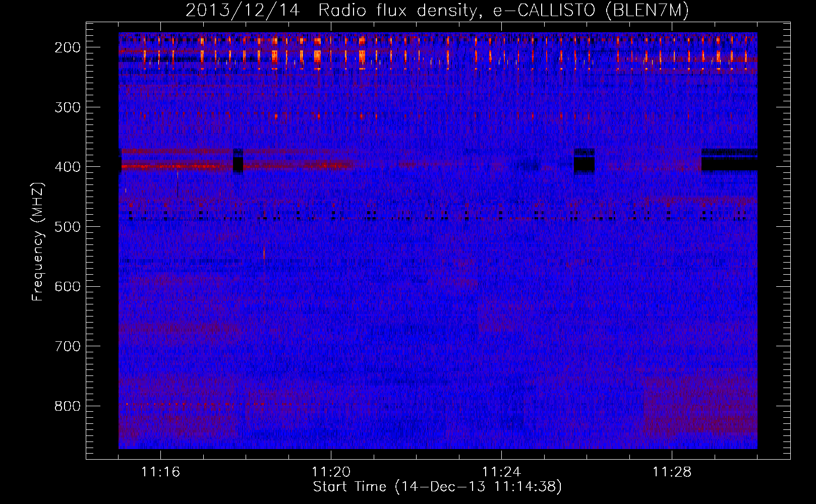
Task: Click the 11:24 time tick label
Action: point(501,472)
